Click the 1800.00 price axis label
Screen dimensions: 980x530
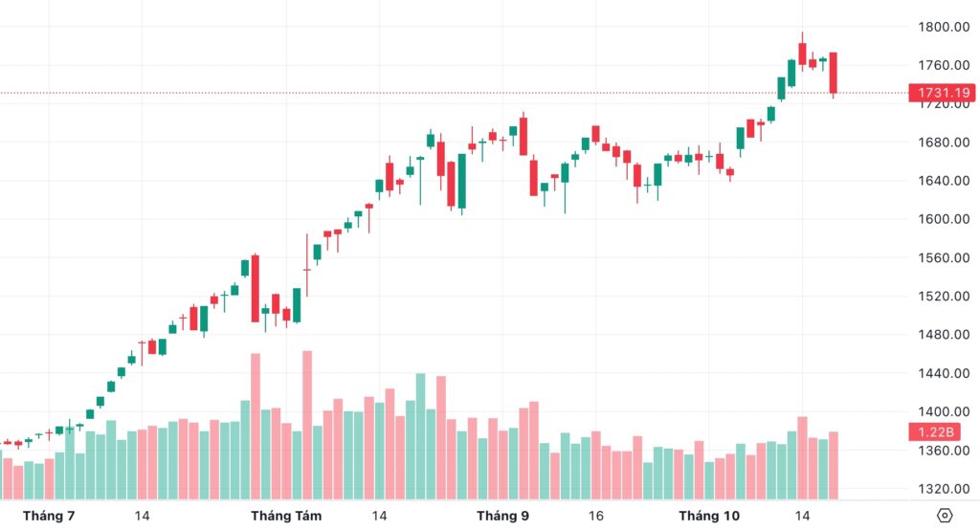[x=941, y=27]
